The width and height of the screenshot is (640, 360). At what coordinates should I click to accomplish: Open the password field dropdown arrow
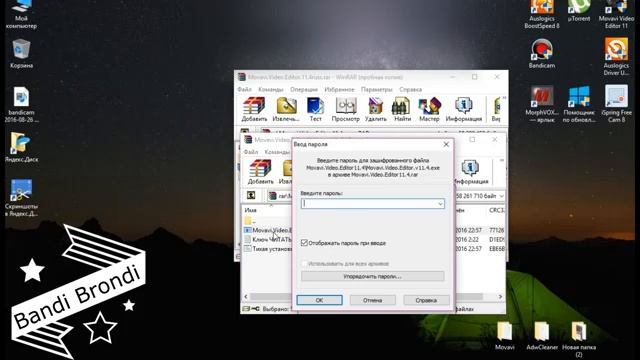click(x=440, y=204)
